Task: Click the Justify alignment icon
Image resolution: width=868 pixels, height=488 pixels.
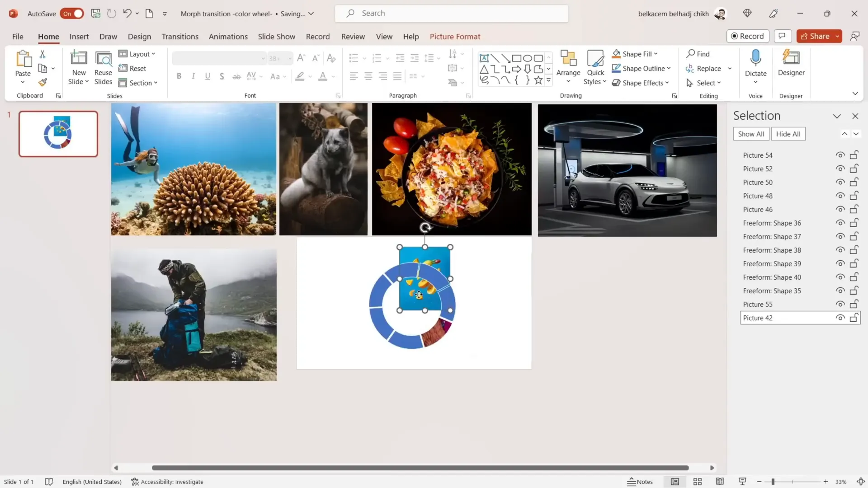Action: tap(397, 76)
